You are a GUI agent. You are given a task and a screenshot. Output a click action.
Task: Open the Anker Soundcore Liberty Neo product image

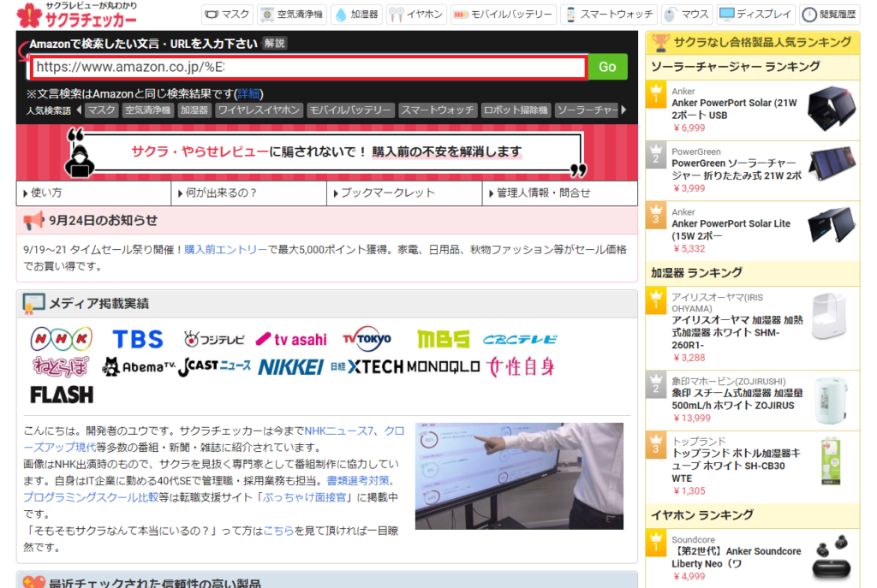pyautogui.click(x=832, y=557)
